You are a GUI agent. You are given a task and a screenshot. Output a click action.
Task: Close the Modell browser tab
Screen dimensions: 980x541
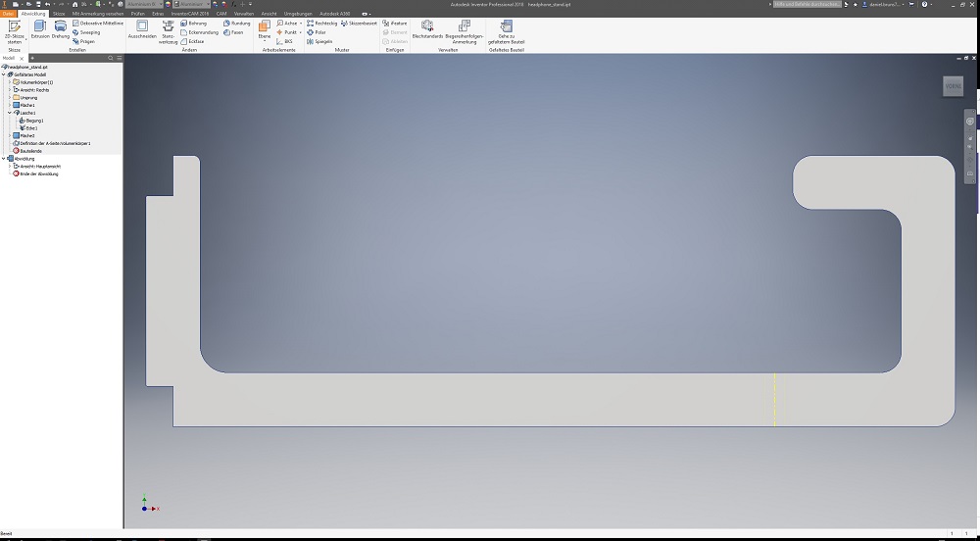pos(22,58)
